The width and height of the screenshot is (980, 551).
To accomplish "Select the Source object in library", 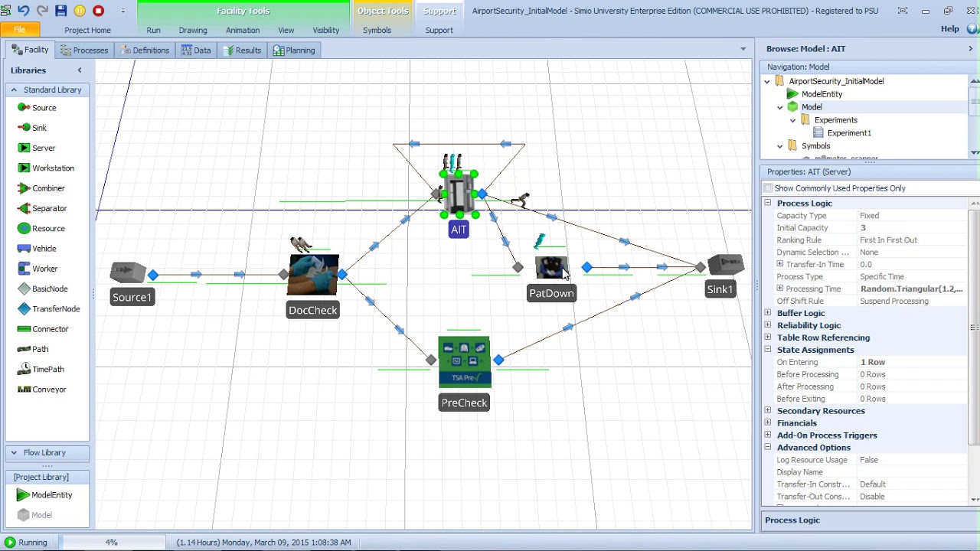I will pos(37,108).
